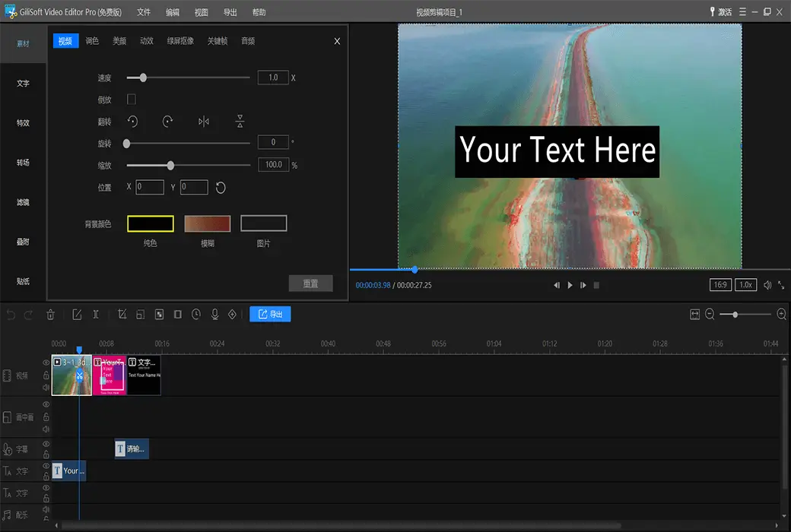791x532 pixels.
Task: Fit the timeline to window width
Action: tap(694, 315)
